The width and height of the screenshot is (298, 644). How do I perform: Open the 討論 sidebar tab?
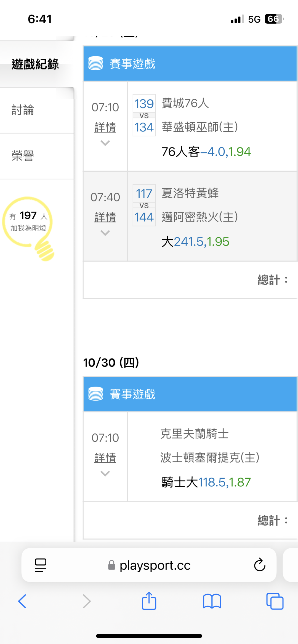[x=23, y=110]
